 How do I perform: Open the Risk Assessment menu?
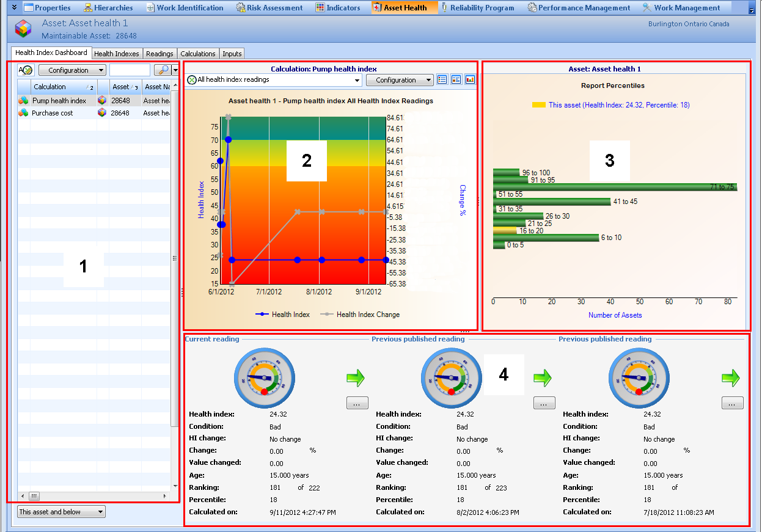tap(269, 8)
